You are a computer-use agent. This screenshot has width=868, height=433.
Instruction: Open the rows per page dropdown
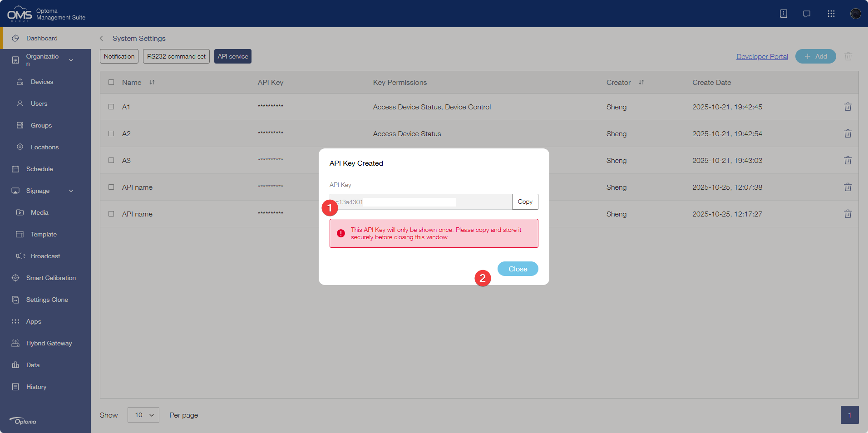[x=143, y=415]
